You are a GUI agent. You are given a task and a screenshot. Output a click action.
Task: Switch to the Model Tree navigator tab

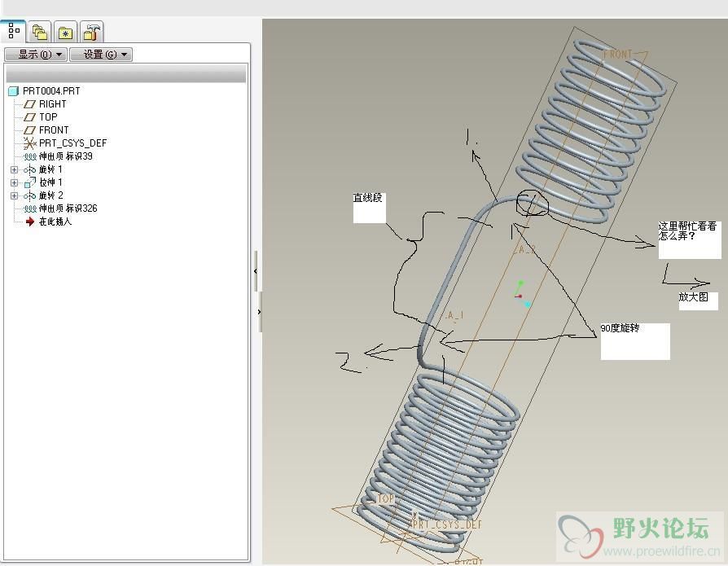[x=14, y=32]
